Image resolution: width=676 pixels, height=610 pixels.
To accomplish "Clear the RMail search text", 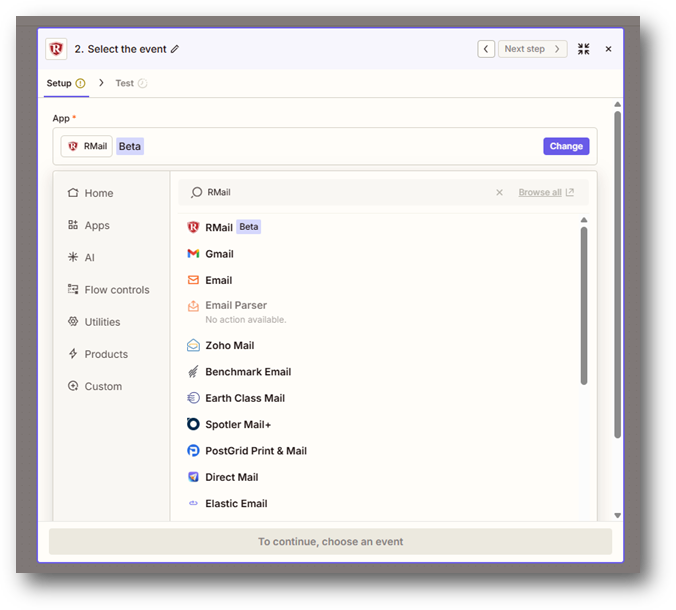I will 500,193.
